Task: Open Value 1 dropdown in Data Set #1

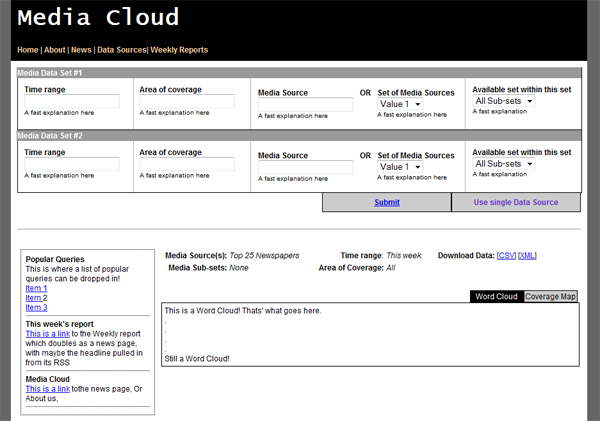Action: pyautogui.click(x=400, y=105)
